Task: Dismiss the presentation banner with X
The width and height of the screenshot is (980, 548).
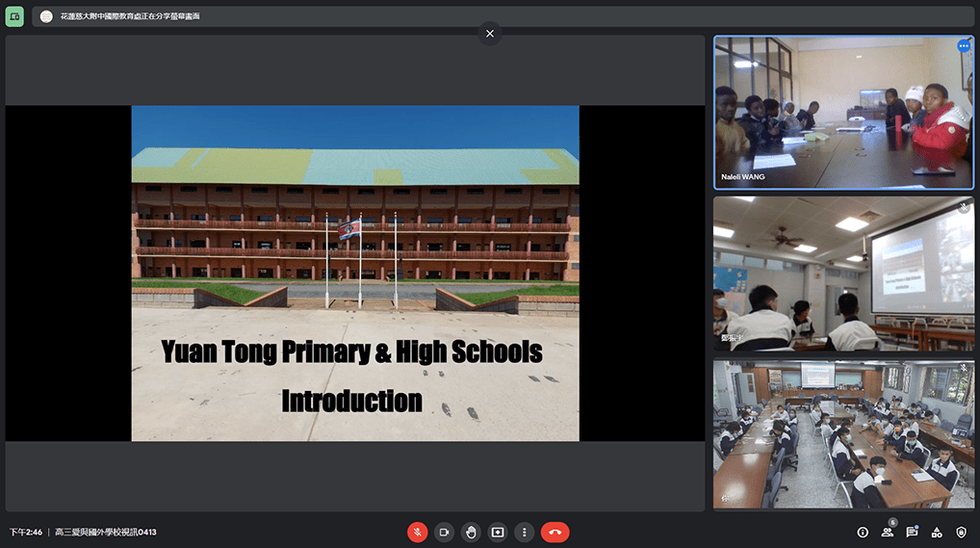Action: click(x=490, y=34)
